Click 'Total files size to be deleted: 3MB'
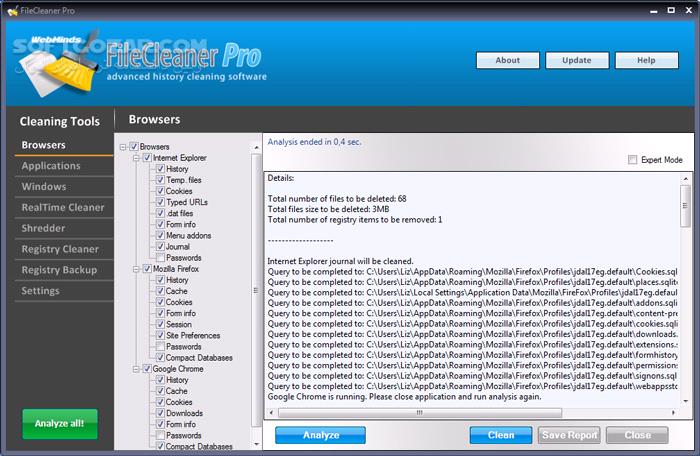Image resolution: width=700 pixels, height=456 pixels. point(328,209)
